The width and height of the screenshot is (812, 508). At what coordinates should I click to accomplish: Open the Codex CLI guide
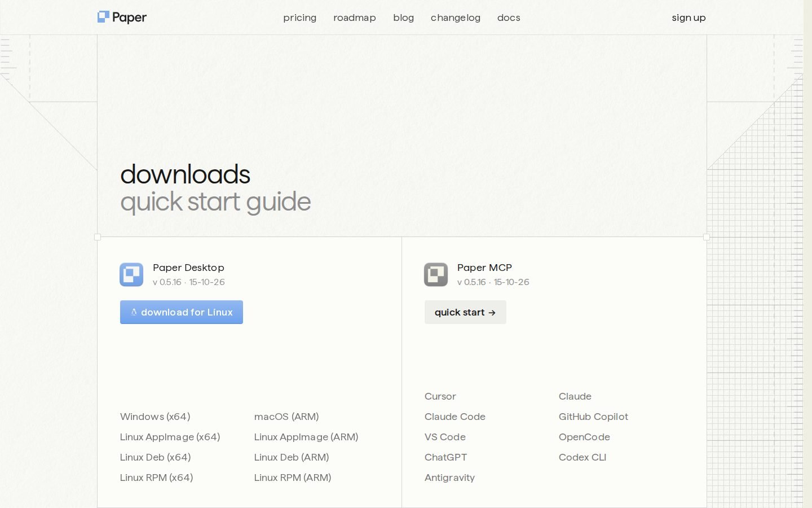(x=582, y=457)
